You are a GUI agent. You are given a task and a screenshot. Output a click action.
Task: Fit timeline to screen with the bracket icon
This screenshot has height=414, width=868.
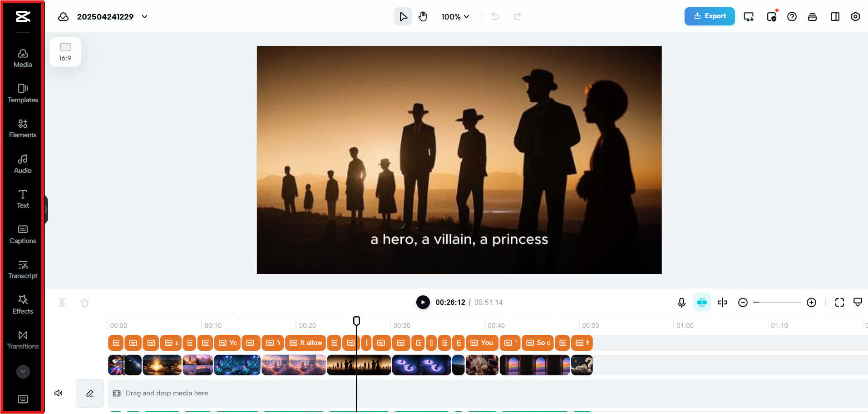pyautogui.click(x=839, y=303)
